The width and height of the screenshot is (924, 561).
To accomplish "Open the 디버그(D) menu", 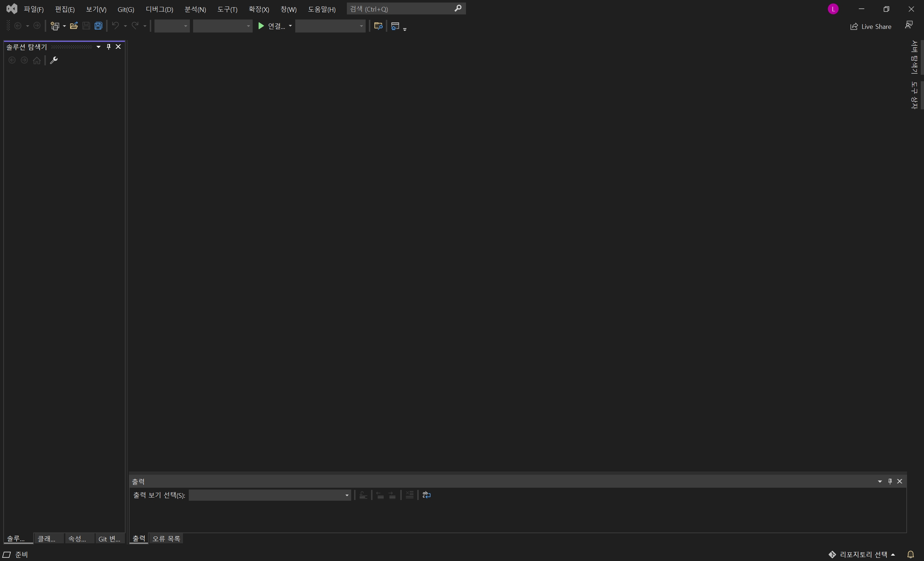I will (160, 9).
